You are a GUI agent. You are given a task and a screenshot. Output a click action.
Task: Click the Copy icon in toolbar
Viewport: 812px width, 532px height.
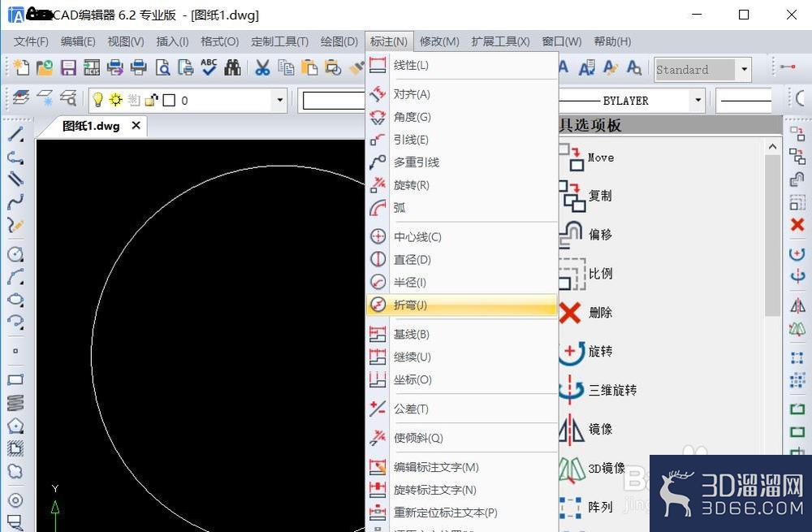[286, 68]
